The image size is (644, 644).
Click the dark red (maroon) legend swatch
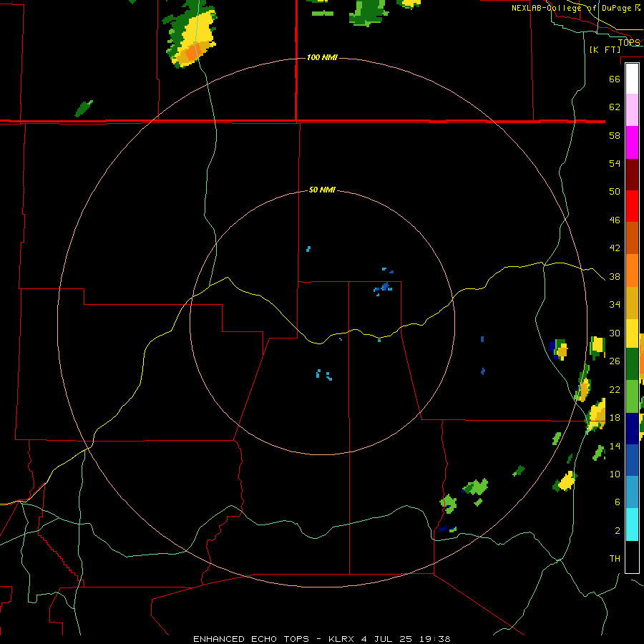(x=632, y=175)
